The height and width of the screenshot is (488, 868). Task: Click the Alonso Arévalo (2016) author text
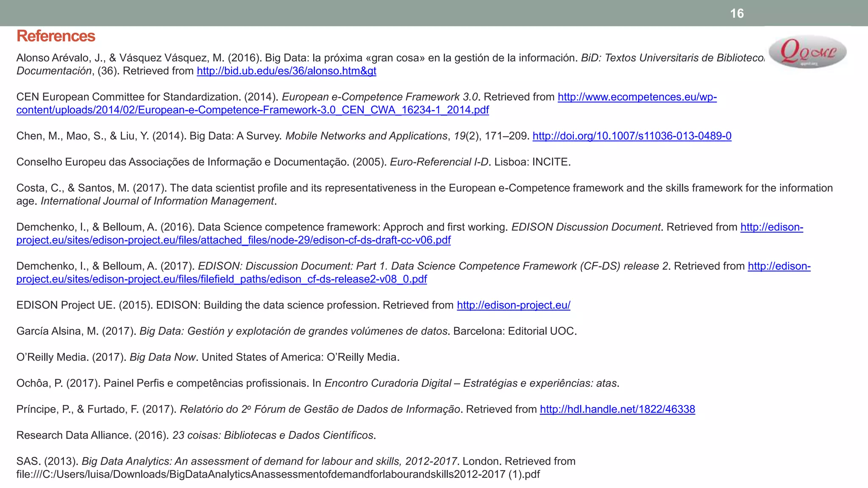120,58
